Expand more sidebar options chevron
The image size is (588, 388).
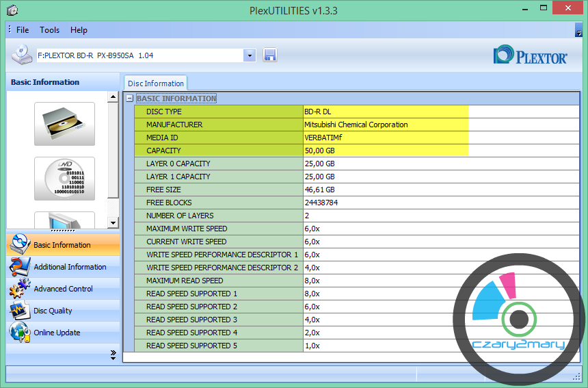click(113, 354)
